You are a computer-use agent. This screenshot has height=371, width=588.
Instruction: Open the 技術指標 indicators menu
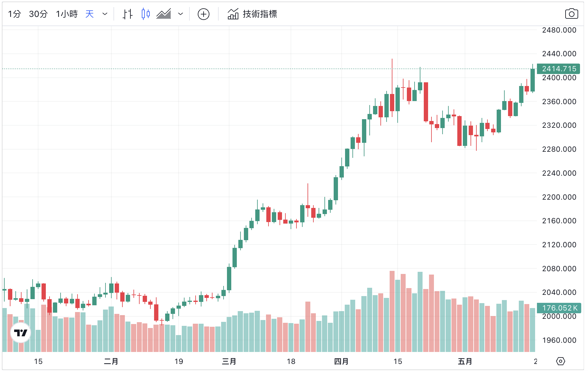[x=252, y=14]
